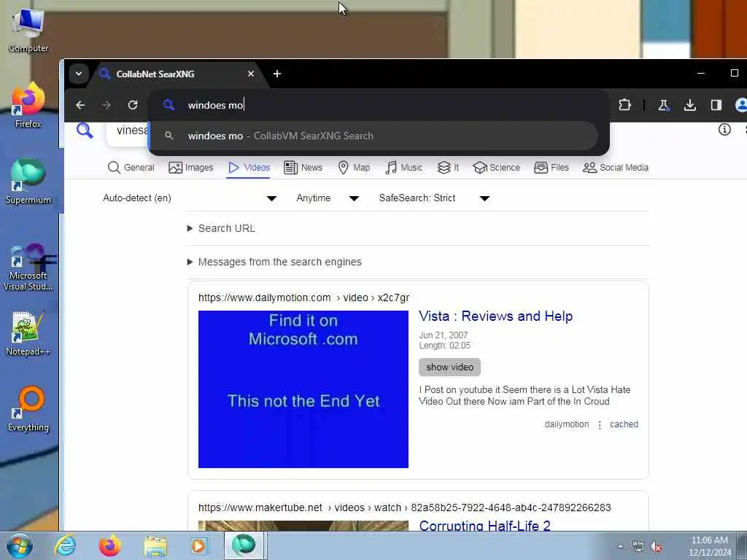Open the Notepad++ desktop shortcut
Image resolution: width=747 pixels, height=560 pixels.
pyautogui.click(x=28, y=334)
